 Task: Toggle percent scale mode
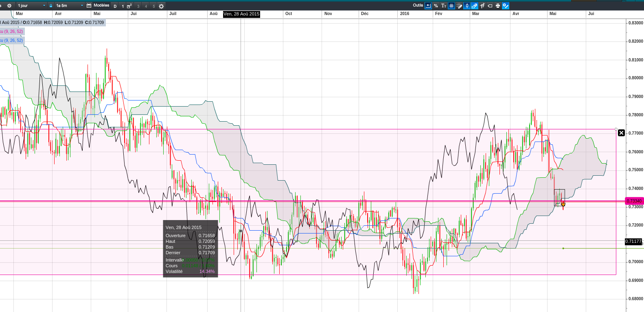tap(436, 6)
